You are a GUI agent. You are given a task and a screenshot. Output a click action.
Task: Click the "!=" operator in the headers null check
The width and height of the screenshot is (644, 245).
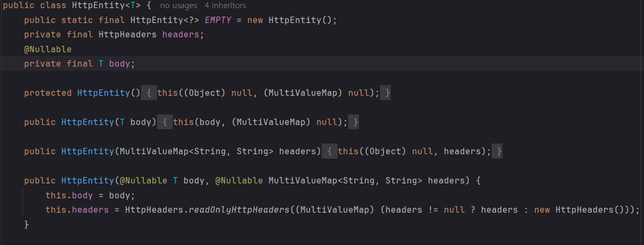coord(433,210)
